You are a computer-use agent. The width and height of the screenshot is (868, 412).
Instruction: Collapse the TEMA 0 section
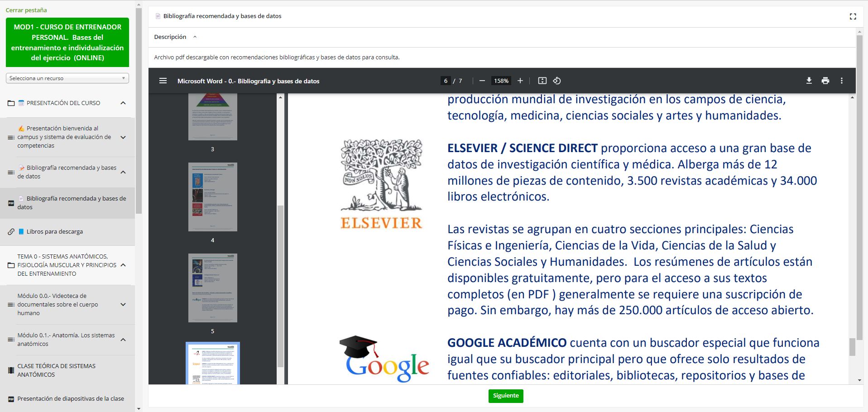(x=123, y=265)
